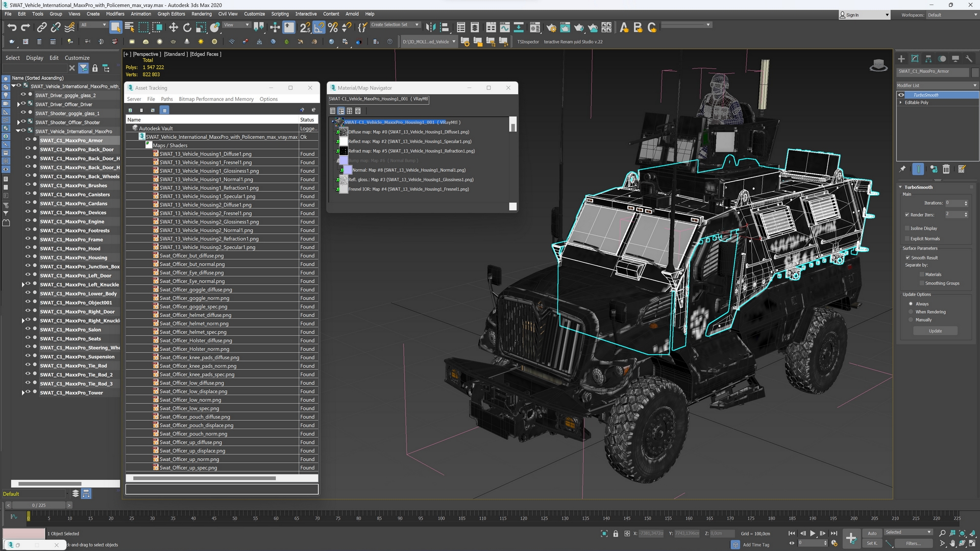
Task: Switch to the Hierarchy command panel
Action: (x=928, y=59)
